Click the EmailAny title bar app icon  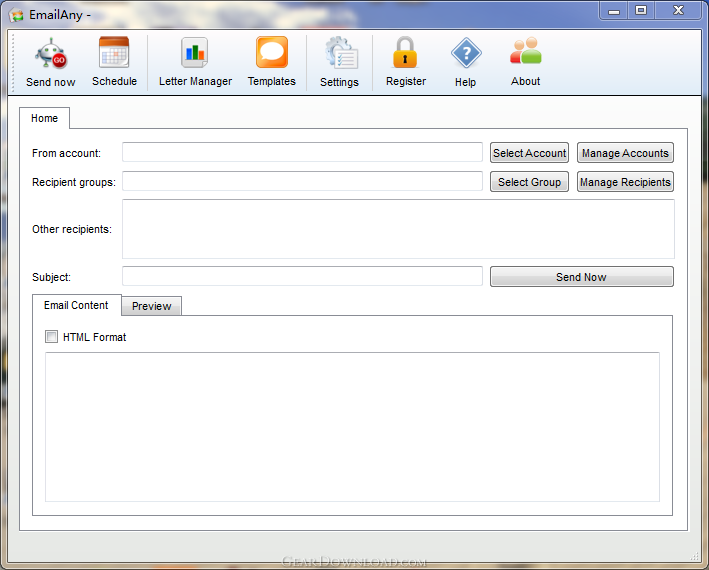(17, 15)
